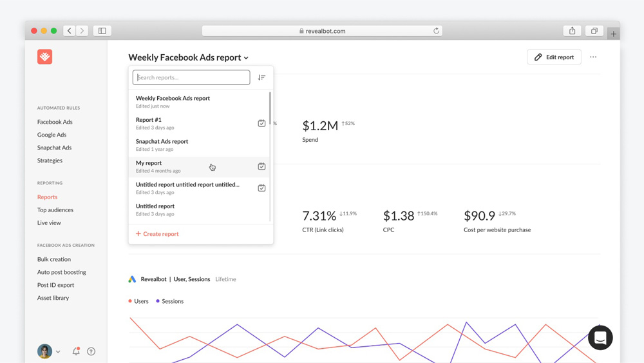The width and height of the screenshot is (644, 363).
Task: Expand the user avatar account menu
Action: [x=48, y=351]
